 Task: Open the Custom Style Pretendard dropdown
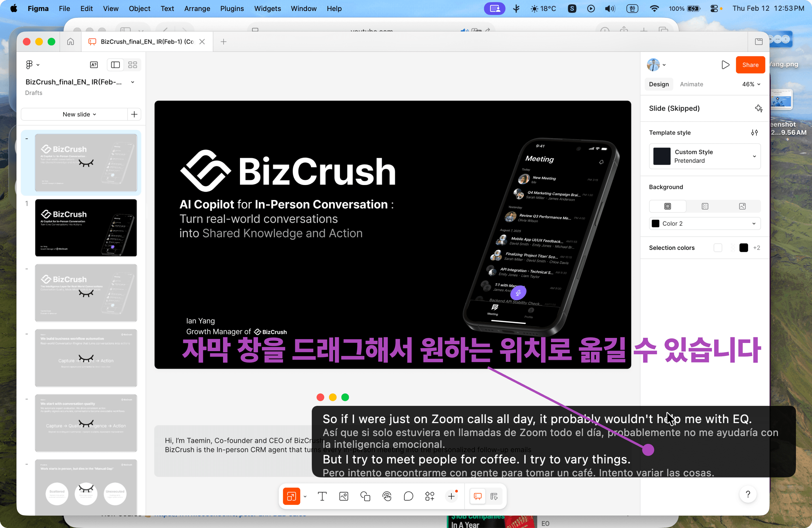[x=705, y=156]
